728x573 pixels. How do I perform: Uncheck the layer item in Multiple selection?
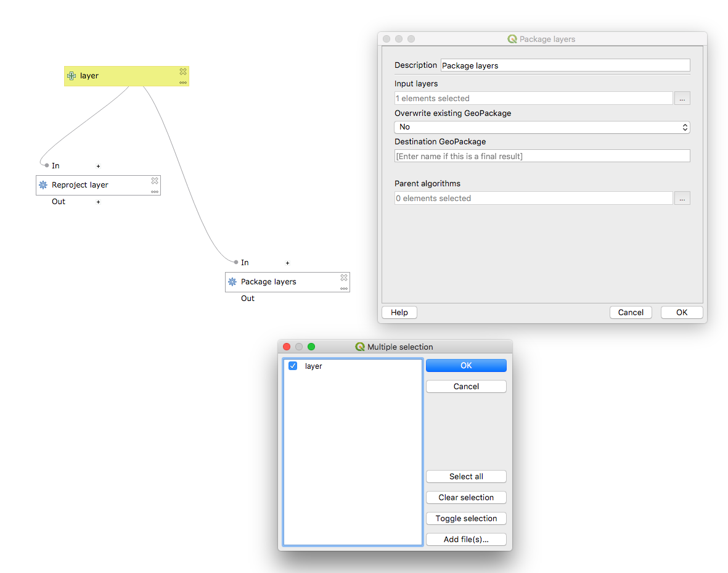[x=292, y=366]
